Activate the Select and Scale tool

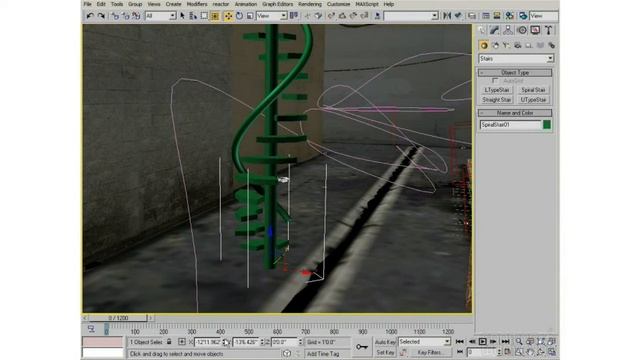coord(250,16)
